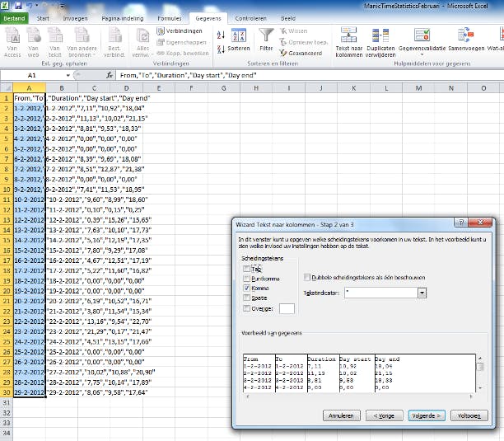This screenshot has height=441, width=504.
Task: Switch to the Formules ribbon tab
Action: [x=168, y=16]
